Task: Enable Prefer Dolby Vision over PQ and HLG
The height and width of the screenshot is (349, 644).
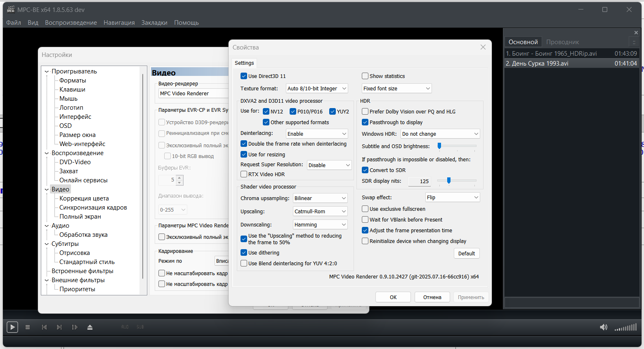Action: 365,111
